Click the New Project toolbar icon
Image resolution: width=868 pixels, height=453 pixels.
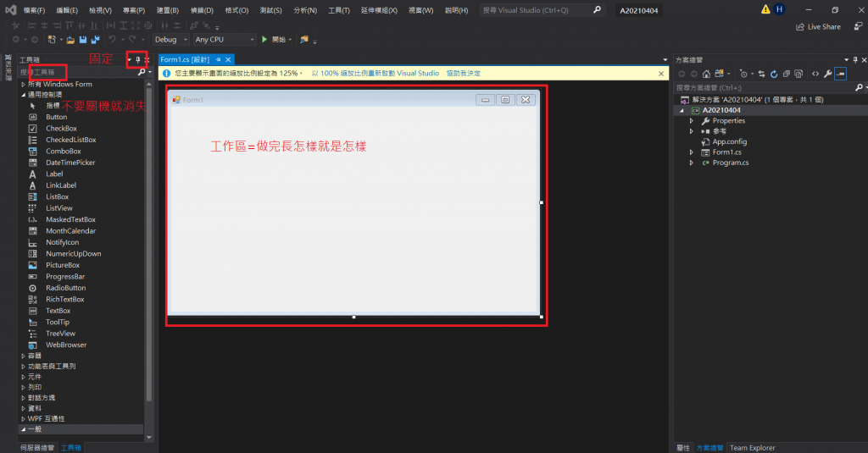tap(52, 39)
